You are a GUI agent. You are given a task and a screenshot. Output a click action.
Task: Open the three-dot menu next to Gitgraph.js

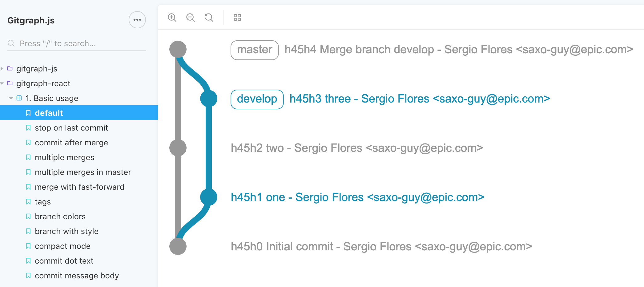(137, 20)
